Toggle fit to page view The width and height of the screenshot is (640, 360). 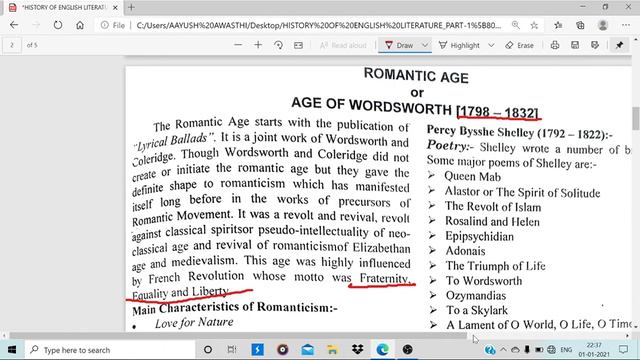coord(298,45)
